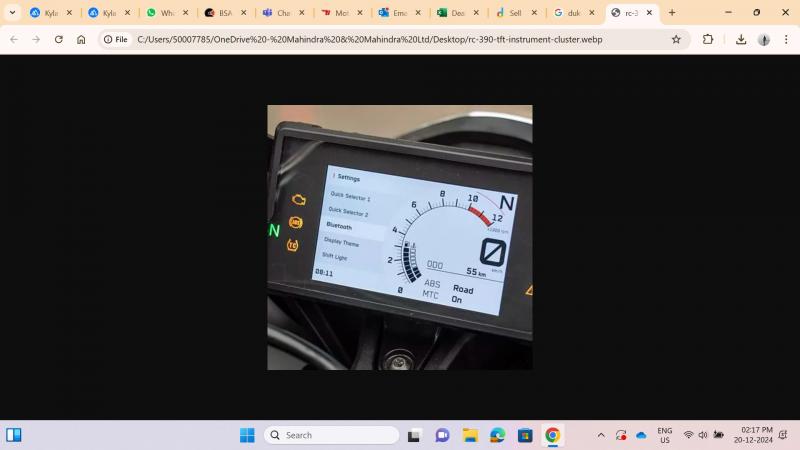Click the browser profile avatar icon
The image size is (800, 450).
(764, 39)
